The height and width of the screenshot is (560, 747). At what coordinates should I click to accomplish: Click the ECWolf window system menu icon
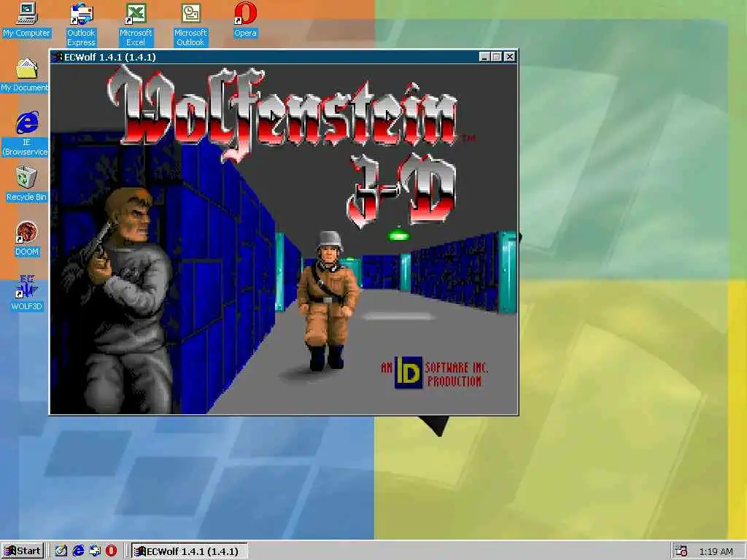(58, 57)
